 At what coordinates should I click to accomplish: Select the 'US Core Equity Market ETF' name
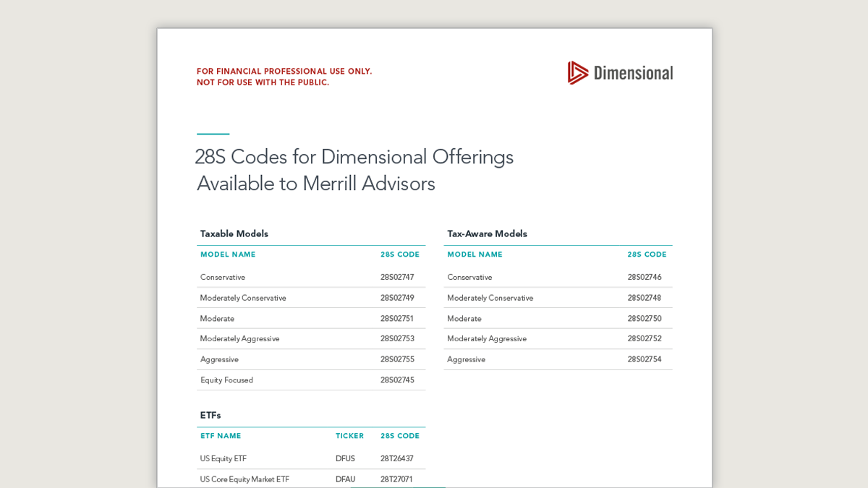point(244,479)
